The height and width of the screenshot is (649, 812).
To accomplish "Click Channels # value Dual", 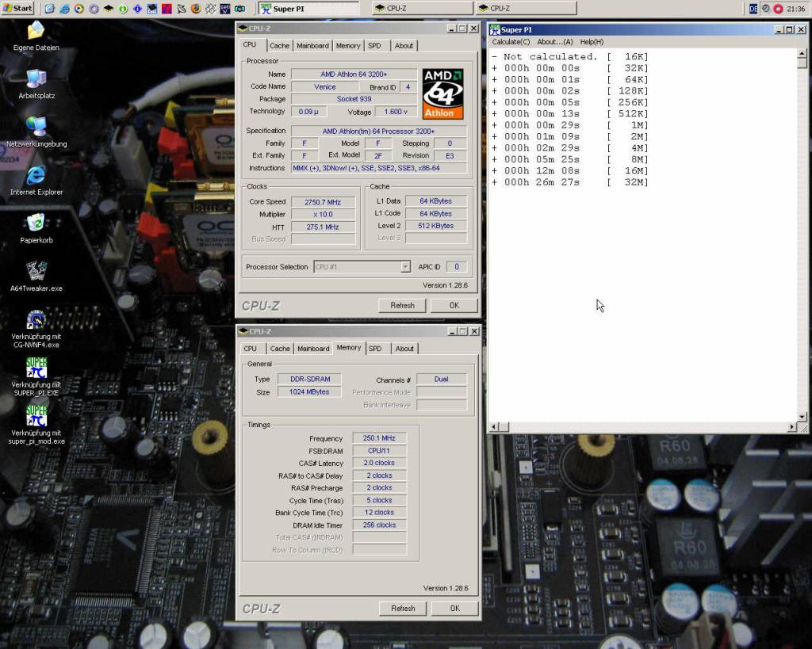I will (441, 379).
